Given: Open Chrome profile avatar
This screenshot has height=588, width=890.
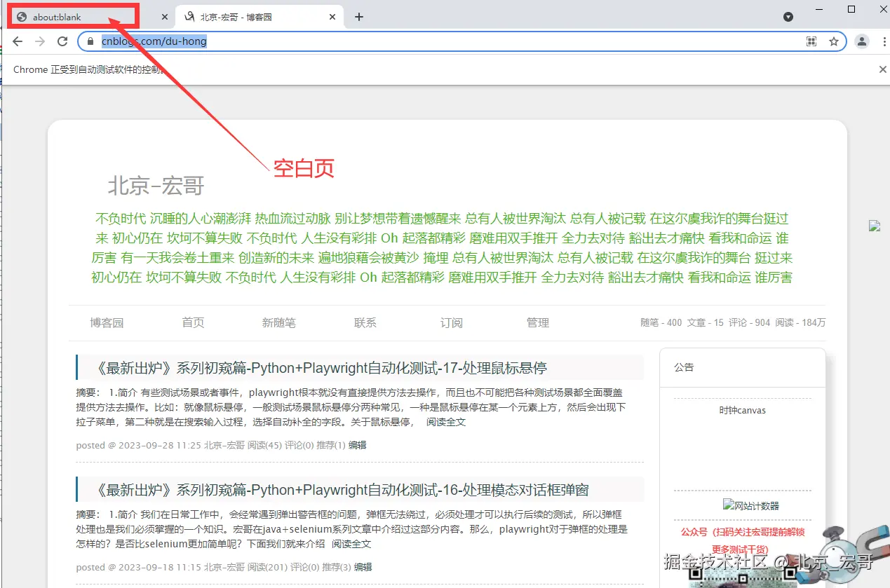Looking at the screenshot, I should (x=862, y=41).
